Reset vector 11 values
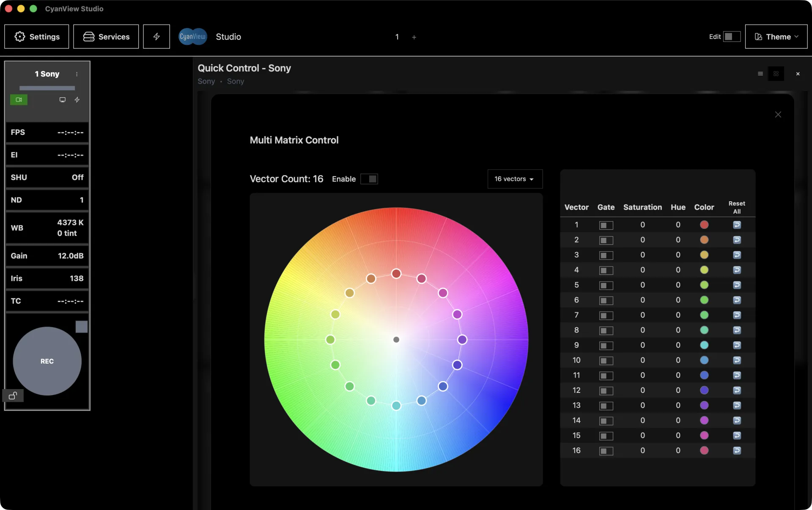812x510 pixels. pyautogui.click(x=737, y=376)
